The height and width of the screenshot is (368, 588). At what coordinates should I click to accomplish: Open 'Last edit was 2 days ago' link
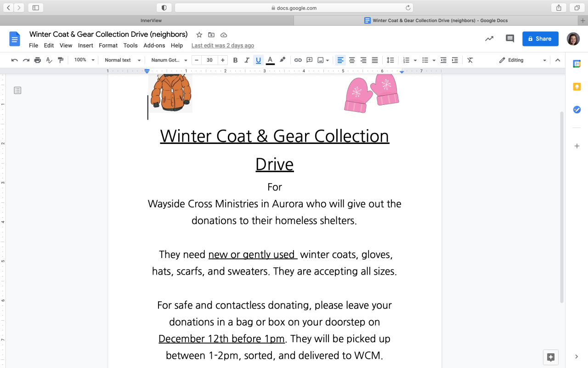[x=223, y=46]
